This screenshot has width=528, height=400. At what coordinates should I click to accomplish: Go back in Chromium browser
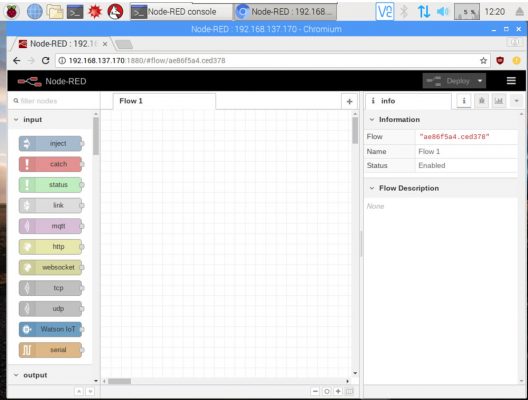[x=16, y=61]
